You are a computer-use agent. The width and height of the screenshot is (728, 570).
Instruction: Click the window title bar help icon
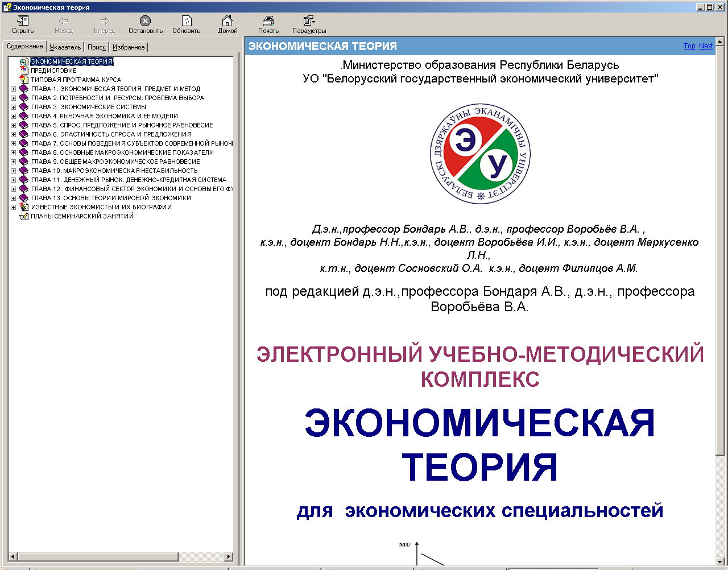[6, 7]
